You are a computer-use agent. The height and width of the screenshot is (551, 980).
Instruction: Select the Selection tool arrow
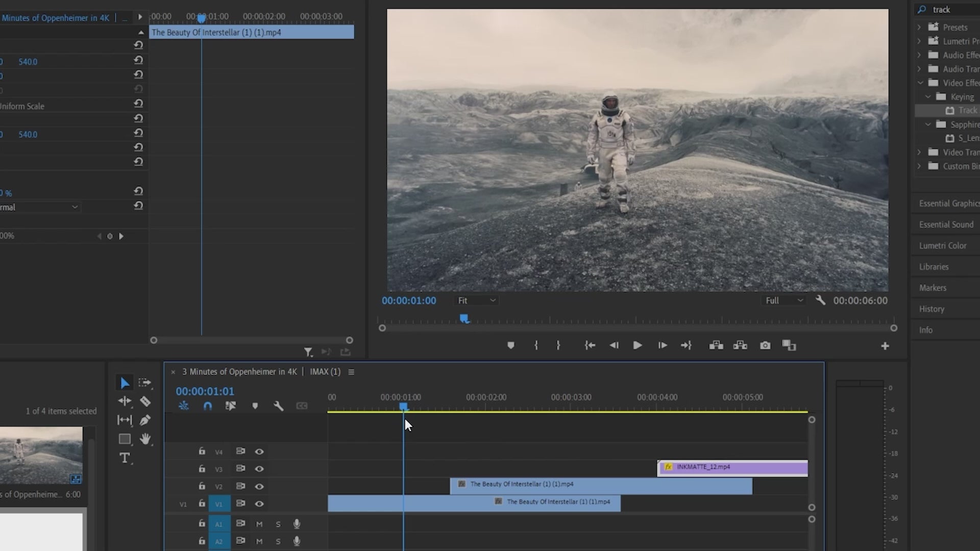pos(125,383)
